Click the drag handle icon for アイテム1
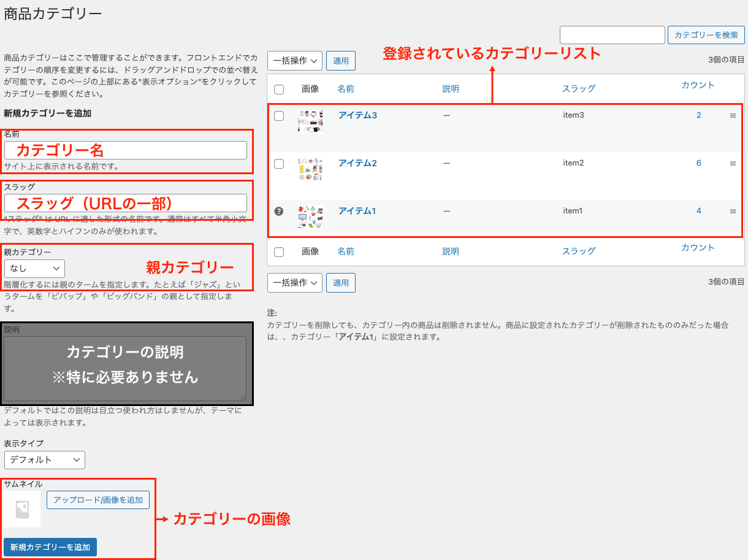Screen dimensions: 748x560 733,211
